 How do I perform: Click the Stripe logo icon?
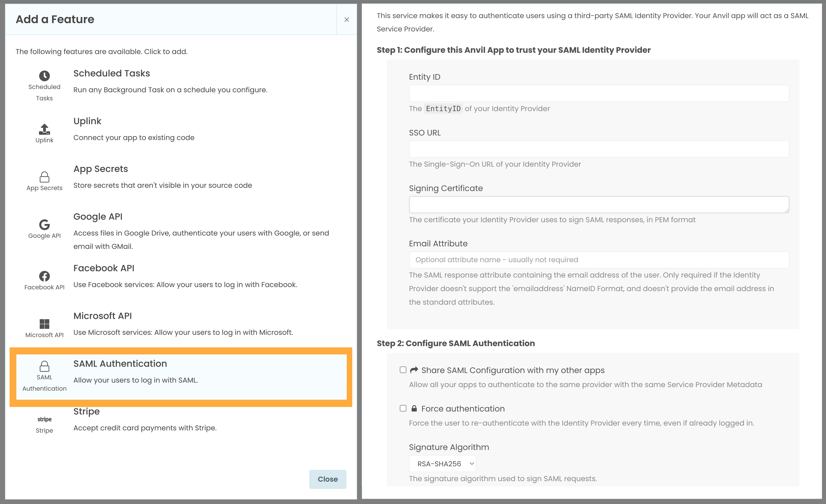(x=44, y=419)
